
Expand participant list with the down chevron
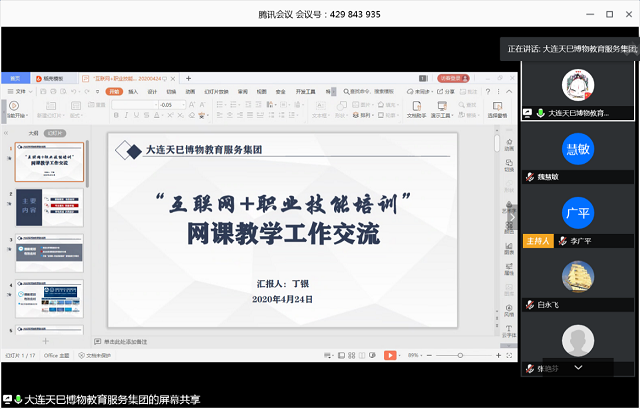(x=578, y=368)
